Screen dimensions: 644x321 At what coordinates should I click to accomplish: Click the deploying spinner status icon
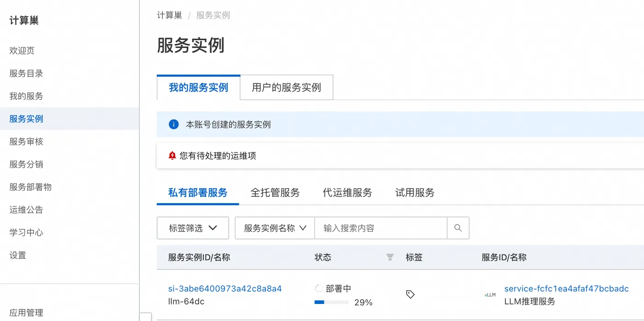(x=319, y=289)
